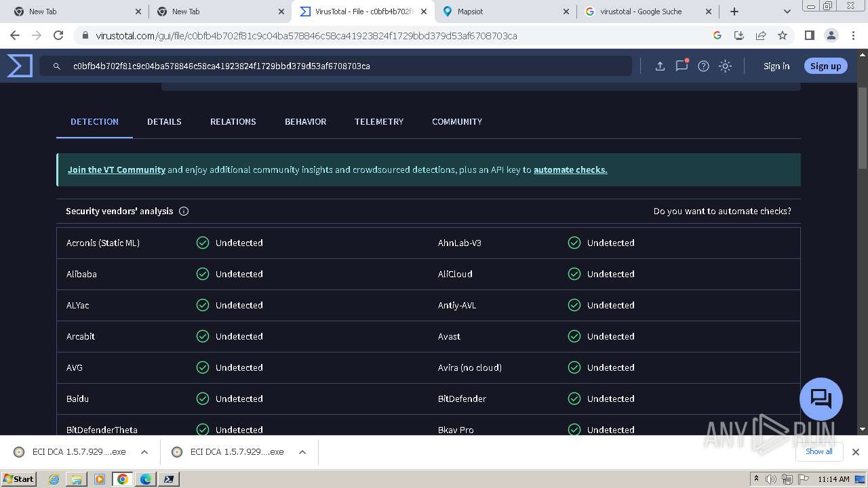Open the notifications chat icon
The height and width of the screenshot is (488, 868).
tap(682, 66)
